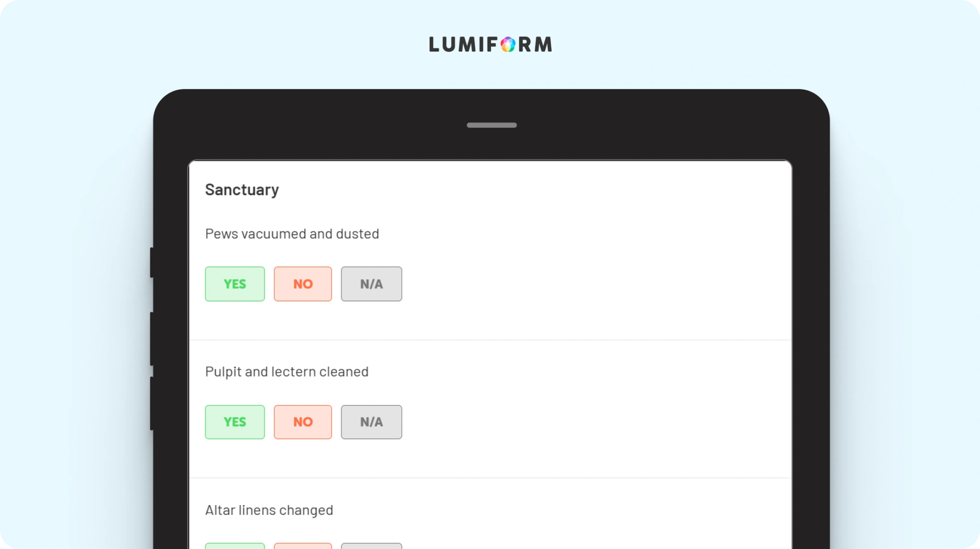Click the Sanctuary section heading
The width and height of the screenshot is (980, 549).
tap(242, 190)
